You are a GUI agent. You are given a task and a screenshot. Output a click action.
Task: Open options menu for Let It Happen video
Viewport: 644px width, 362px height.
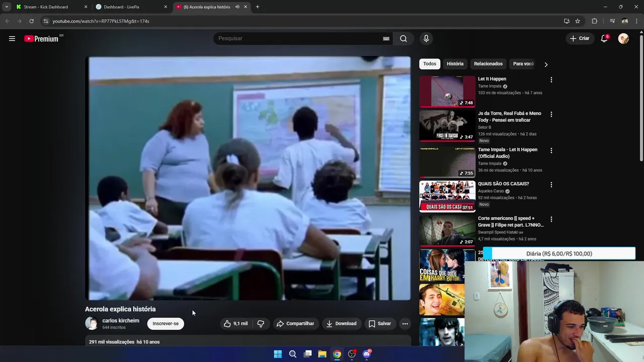(551, 80)
